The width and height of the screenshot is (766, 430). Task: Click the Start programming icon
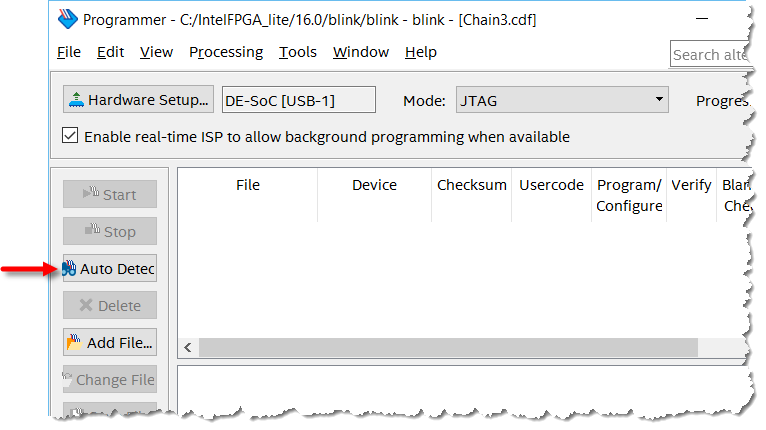coord(91,193)
